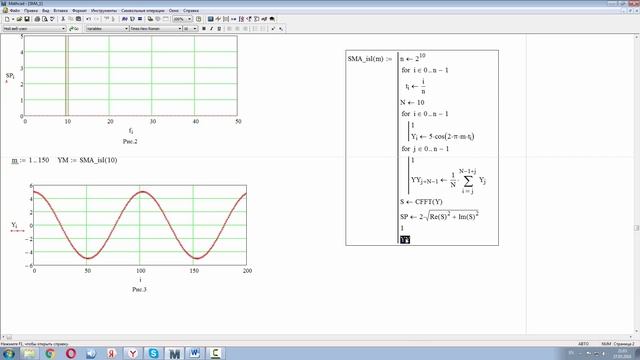
Task: Click the Subscript formatting icon
Action: click(x=281, y=29)
